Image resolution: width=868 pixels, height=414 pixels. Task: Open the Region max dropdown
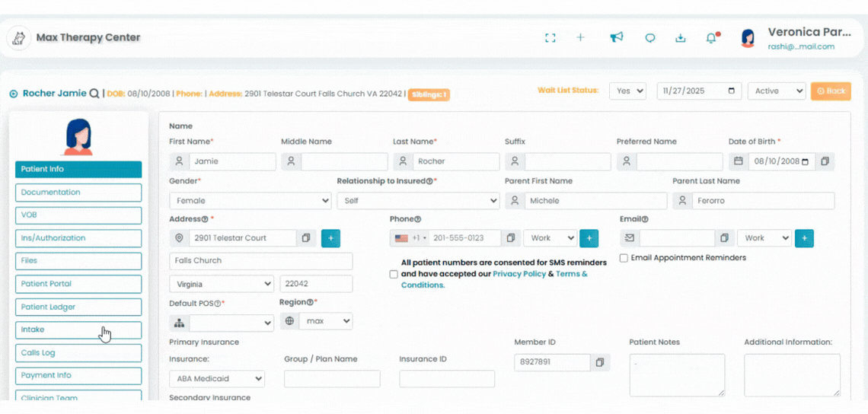[x=326, y=320]
